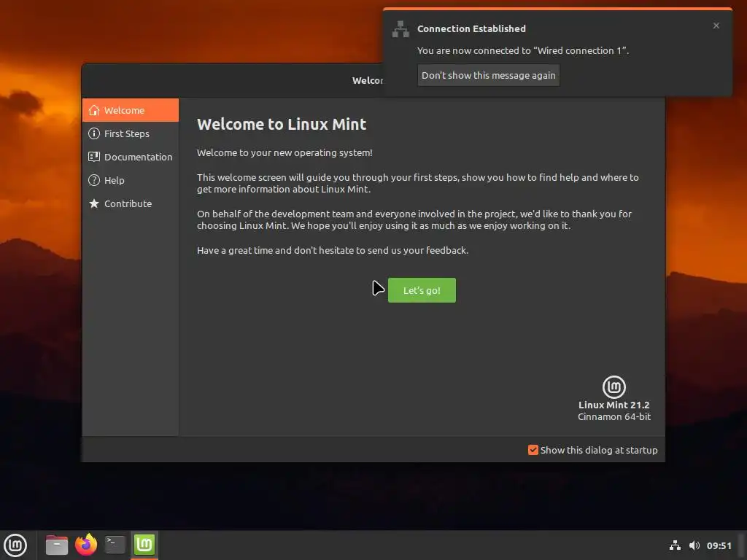Launch the Terminal from the panel

(115, 545)
